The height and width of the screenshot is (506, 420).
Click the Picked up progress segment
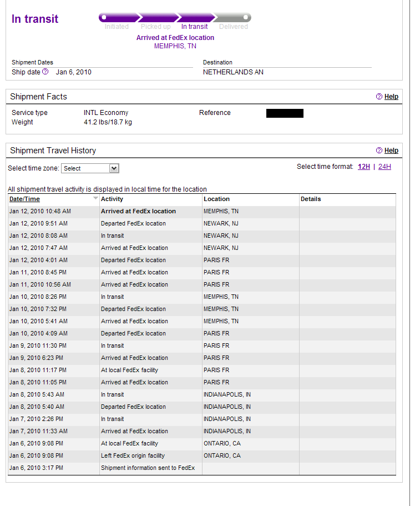(x=156, y=18)
